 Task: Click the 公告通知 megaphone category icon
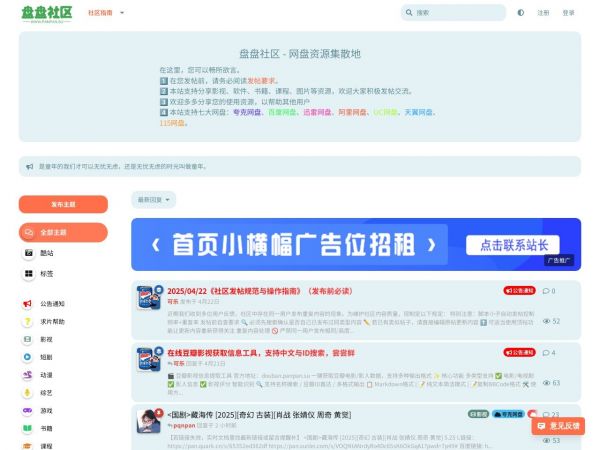pos(28,304)
